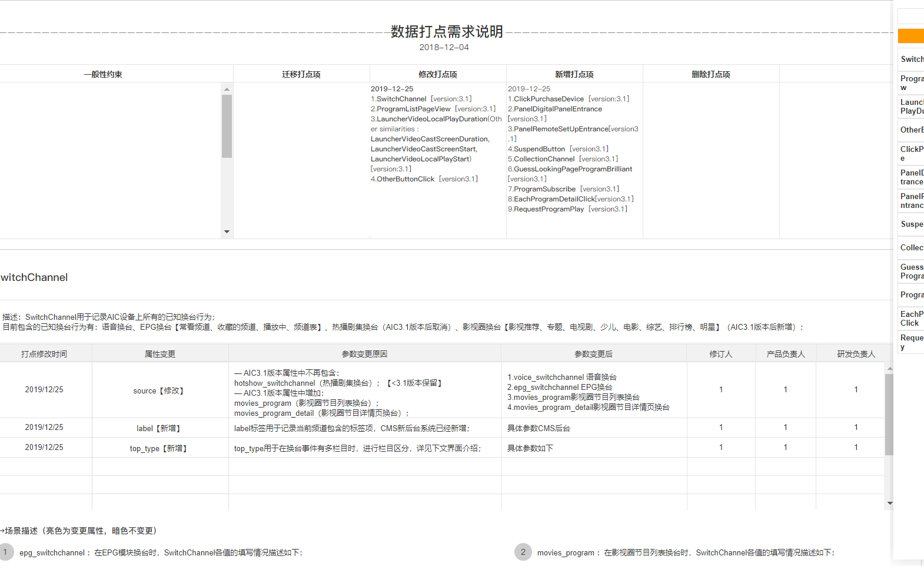924x566 pixels.
Task: Click "9.RequestProgramPlay [version3.1]" entry
Action: [568, 209]
